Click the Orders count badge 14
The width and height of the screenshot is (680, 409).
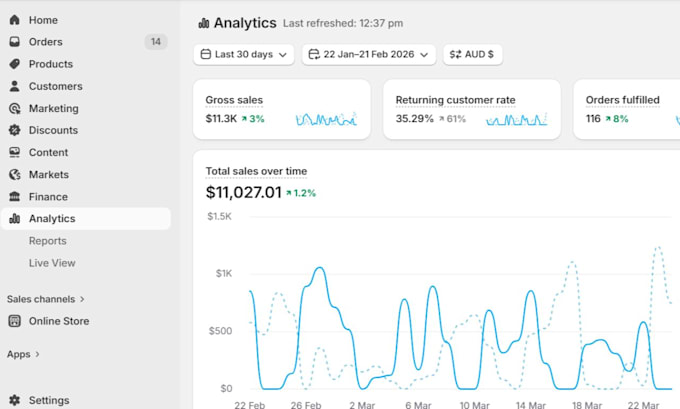point(156,42)
